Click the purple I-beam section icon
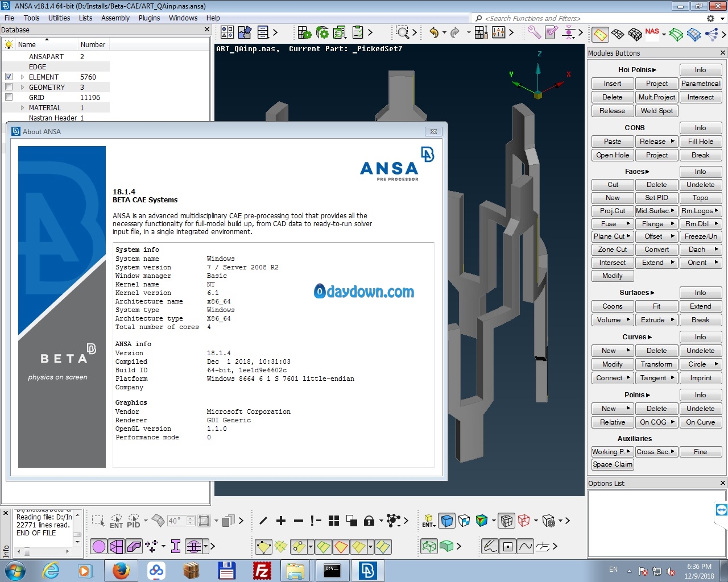 point(176,547)
